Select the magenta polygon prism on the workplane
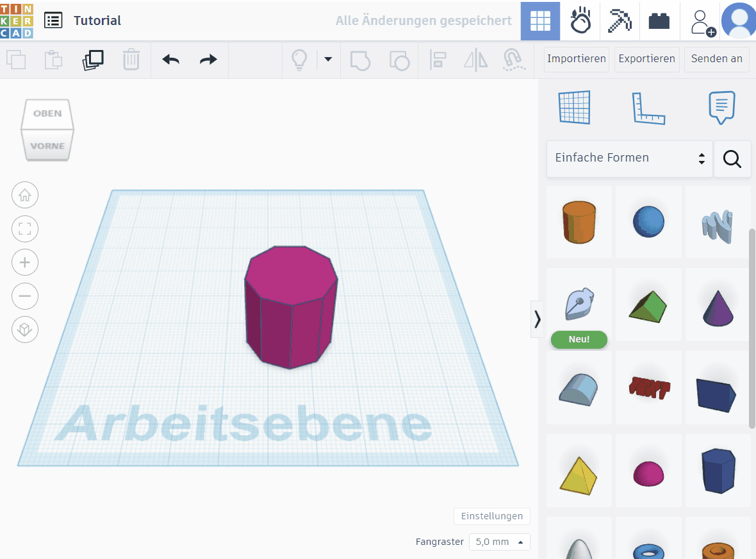The height and width of the screenshot is (559, 756). [x=291, y=307]
